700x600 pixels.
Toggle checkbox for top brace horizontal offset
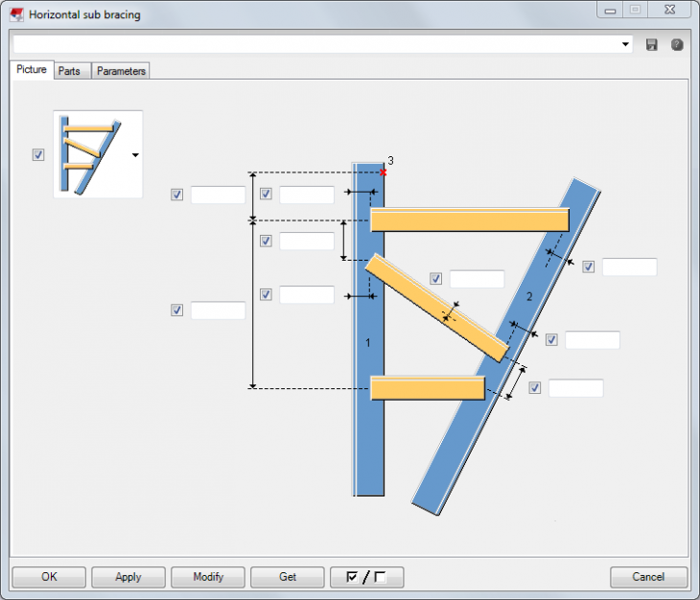point(266,194)
